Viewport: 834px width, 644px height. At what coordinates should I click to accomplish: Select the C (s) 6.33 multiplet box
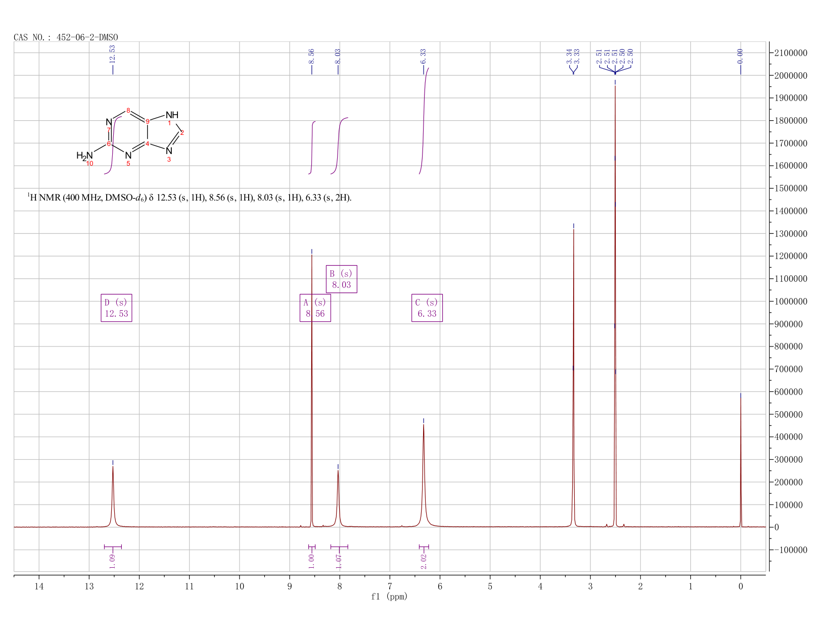click(x=427, y=308)
